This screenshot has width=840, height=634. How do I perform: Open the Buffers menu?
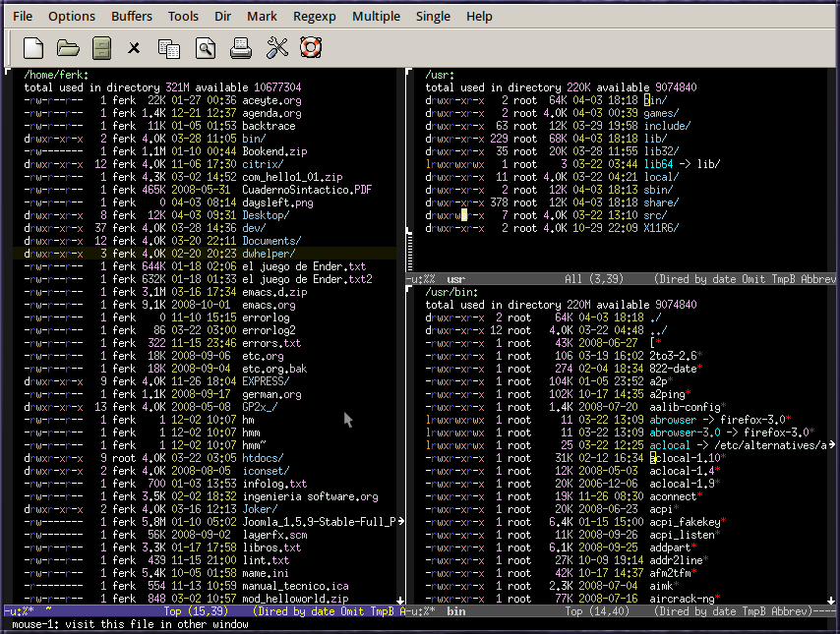coord(132,17)
